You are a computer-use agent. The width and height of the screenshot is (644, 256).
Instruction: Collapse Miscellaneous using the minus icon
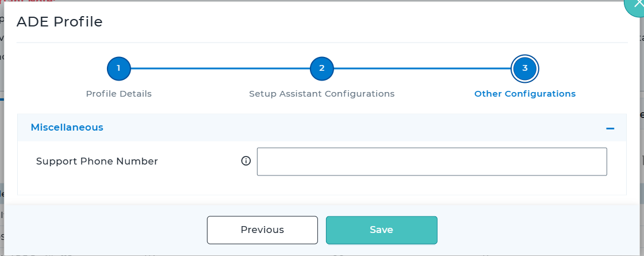coord(610,128)
